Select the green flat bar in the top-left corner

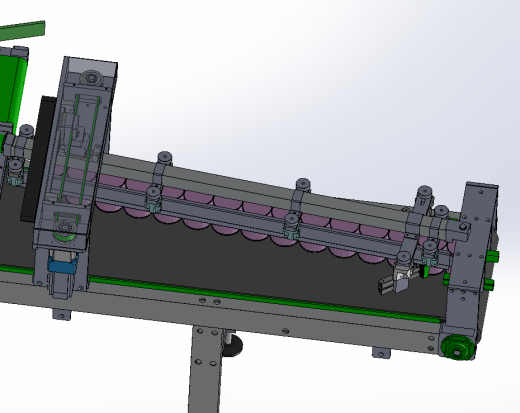tap(22, 30)
